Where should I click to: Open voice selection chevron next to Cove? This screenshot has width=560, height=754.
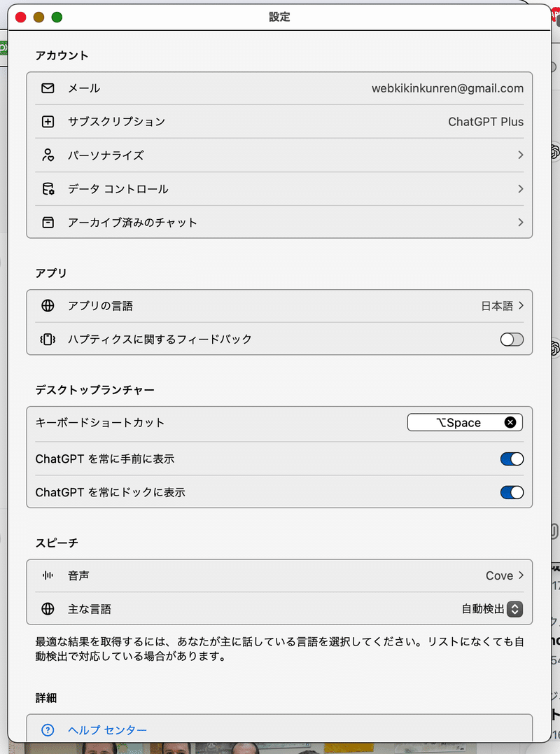521,575
